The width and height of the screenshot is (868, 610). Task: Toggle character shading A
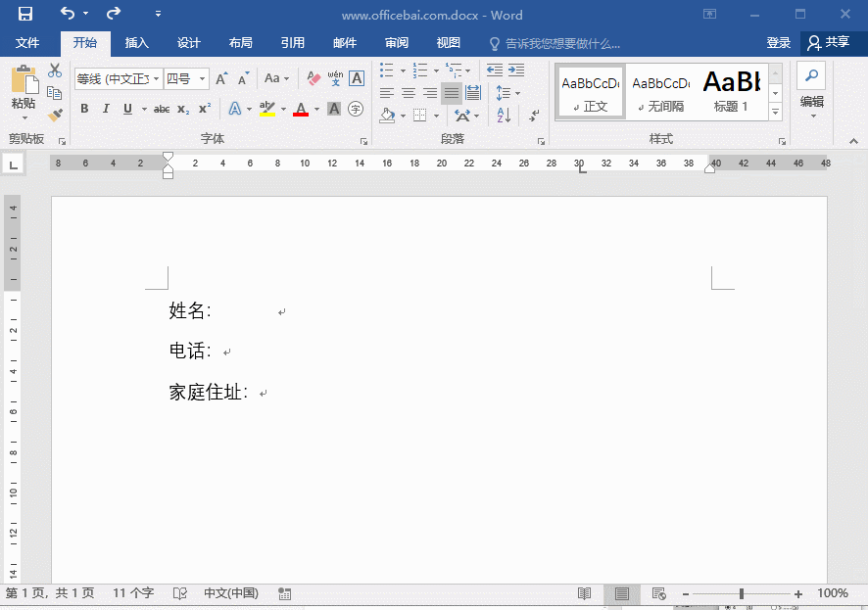[x=334, y=109]
